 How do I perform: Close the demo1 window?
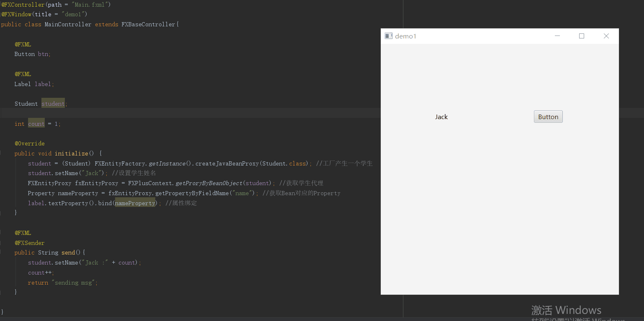pyautogui.click(x=606, y=36)
